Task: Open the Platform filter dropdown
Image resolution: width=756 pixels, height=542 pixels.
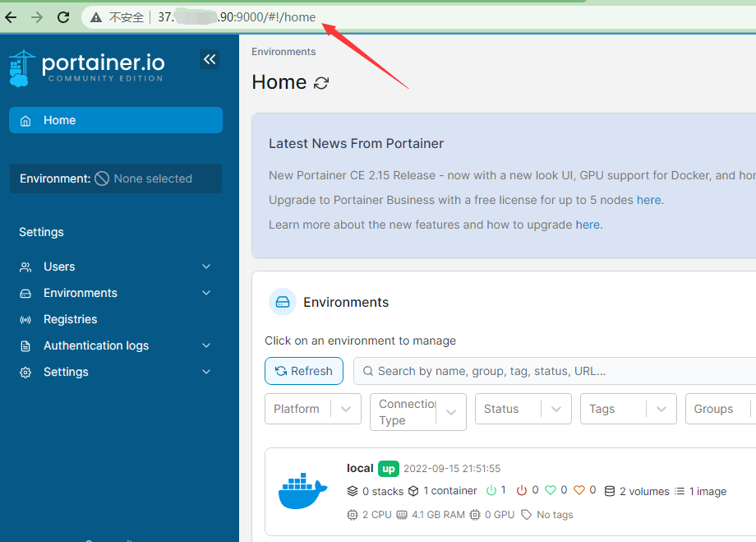Action: [x=313, y=409]
